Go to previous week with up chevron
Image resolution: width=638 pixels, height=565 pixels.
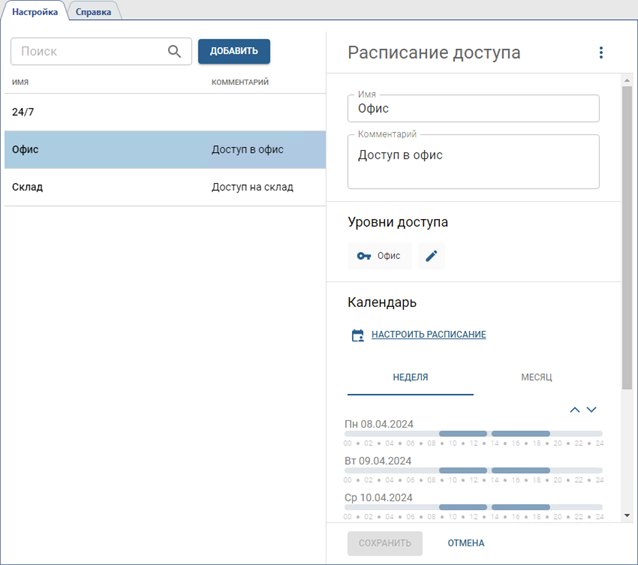(x=574, y=410)
